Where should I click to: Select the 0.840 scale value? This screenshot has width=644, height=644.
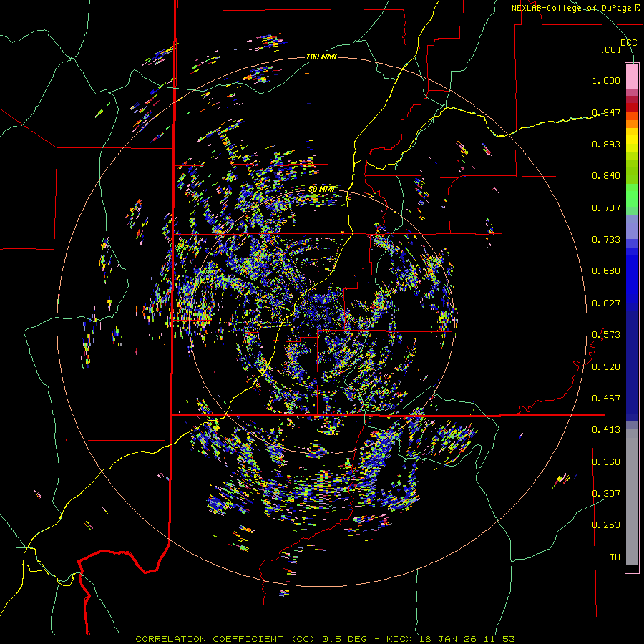click(x=606, y=176)
